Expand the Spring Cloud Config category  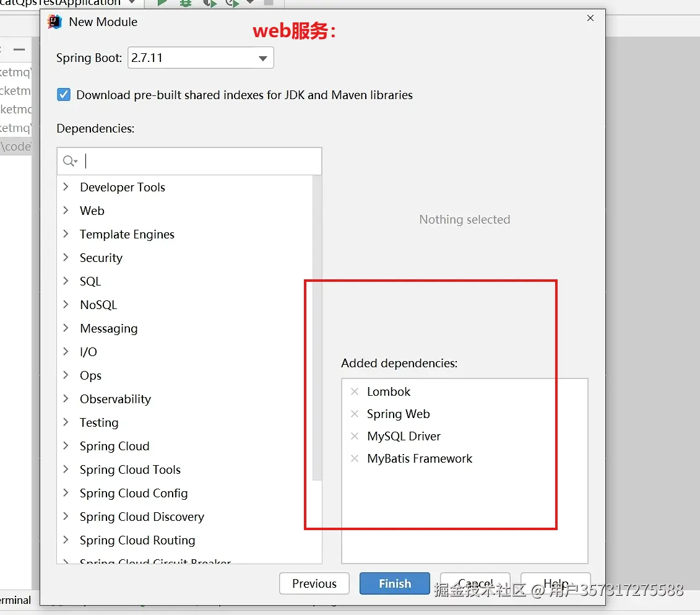tap(66, 492)
